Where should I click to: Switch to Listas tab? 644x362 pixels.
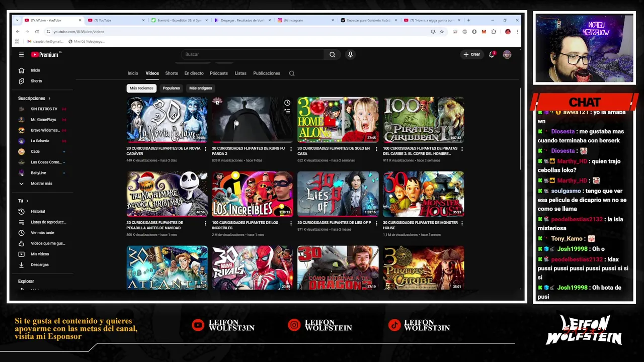pos(240,73)
